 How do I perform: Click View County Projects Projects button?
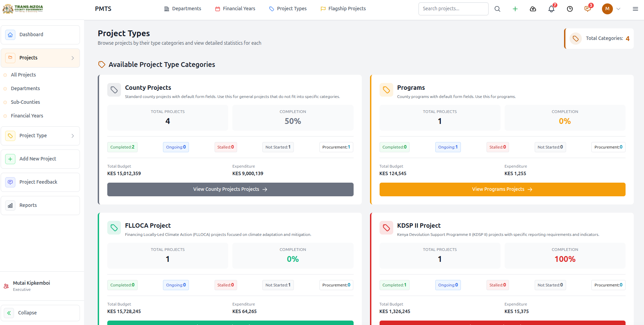point(230,189)
